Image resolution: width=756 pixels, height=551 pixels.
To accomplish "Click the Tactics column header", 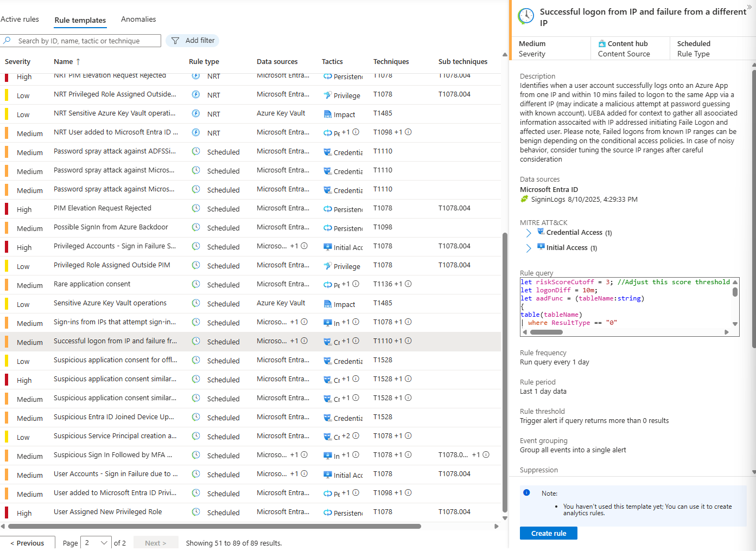I will (x=332, y=62).
